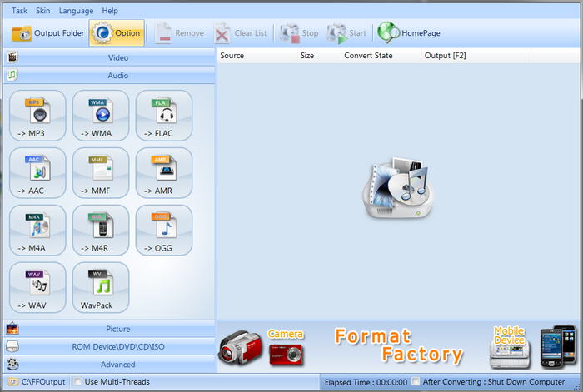Image resolution: width=583 pixels, height=392 pixels.
Task: Expand the Advanced category panel
Action: click(x=109, y=365)
